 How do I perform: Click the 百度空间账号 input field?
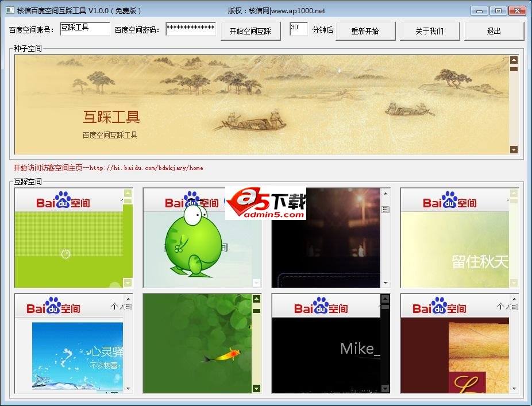point(84,28)
